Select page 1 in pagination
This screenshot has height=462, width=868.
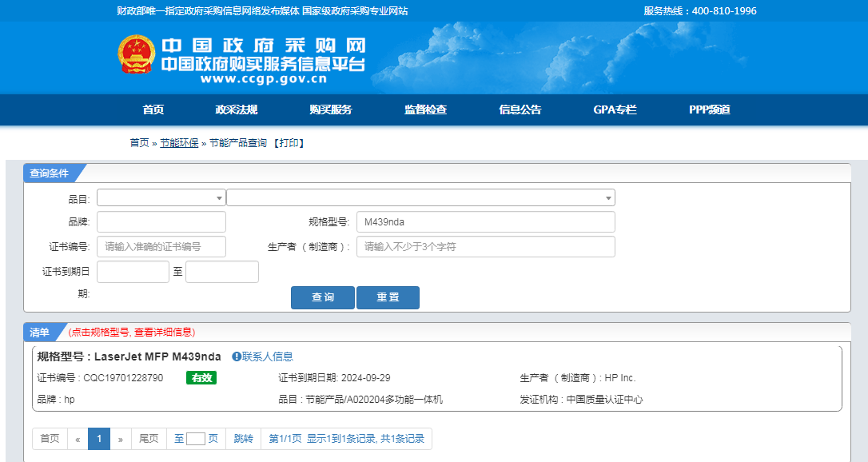[99, 439]
